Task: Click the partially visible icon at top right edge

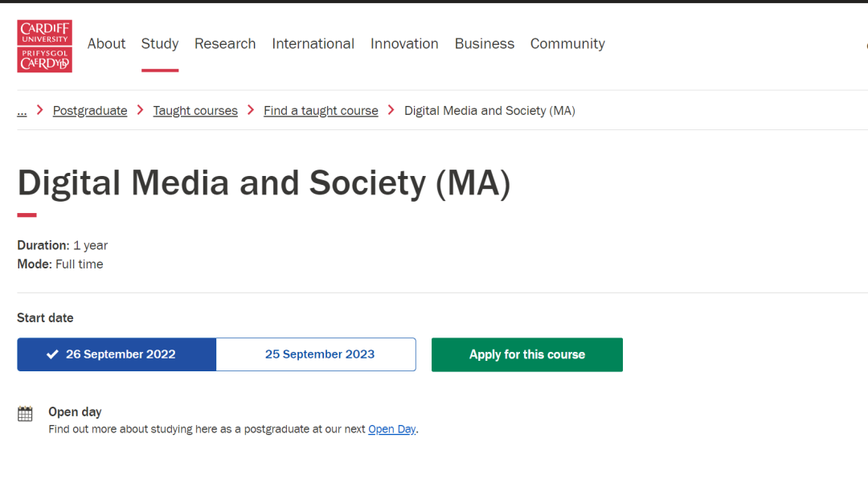Action: click(x=866, y=45)
